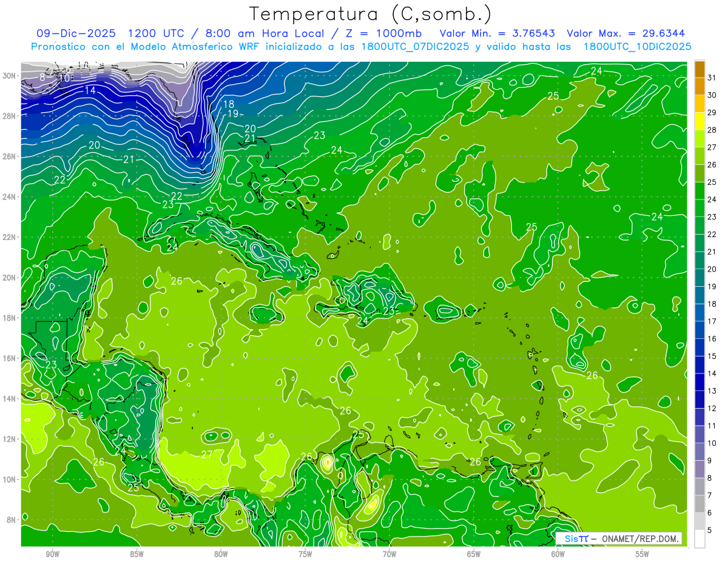Click the '26N' latitude axis label
728x562 pixels.
(10, 156)
